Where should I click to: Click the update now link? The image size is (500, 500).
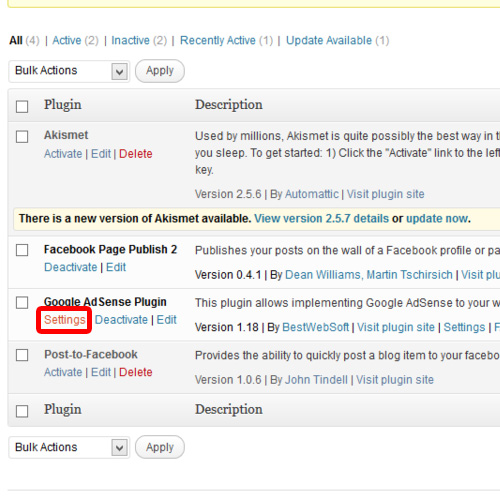pos(437,219)
